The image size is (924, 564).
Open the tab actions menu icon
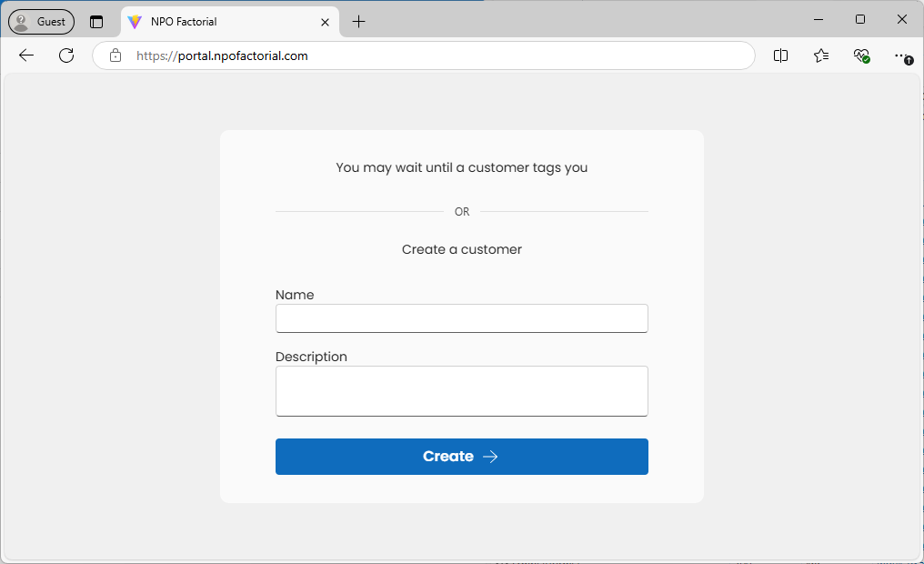click(x=96, y=22)
